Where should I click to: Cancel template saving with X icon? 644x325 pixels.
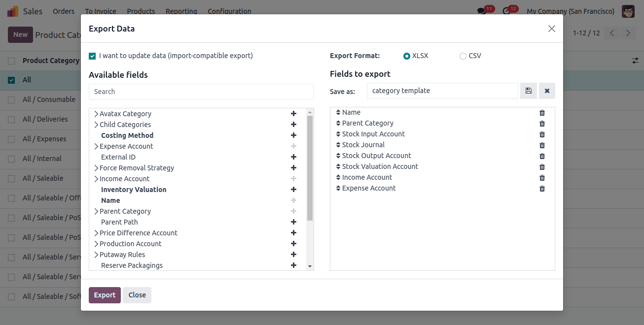[x=547, y=91]
